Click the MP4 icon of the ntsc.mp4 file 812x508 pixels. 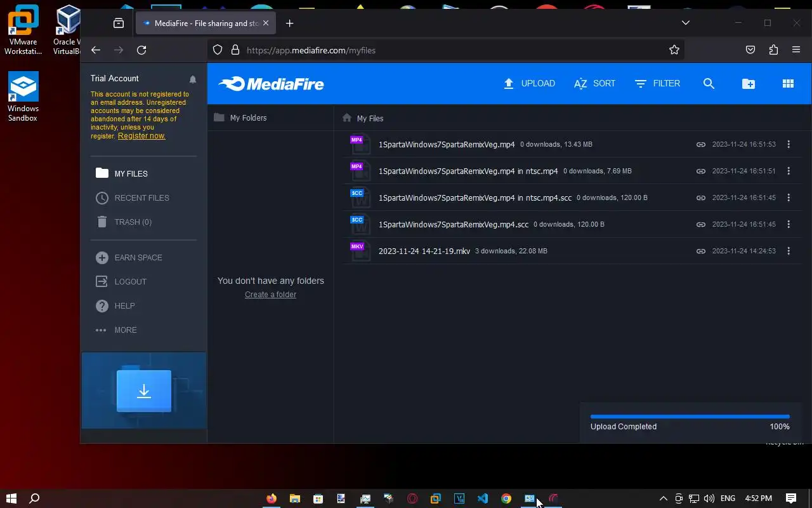(360, 171)
